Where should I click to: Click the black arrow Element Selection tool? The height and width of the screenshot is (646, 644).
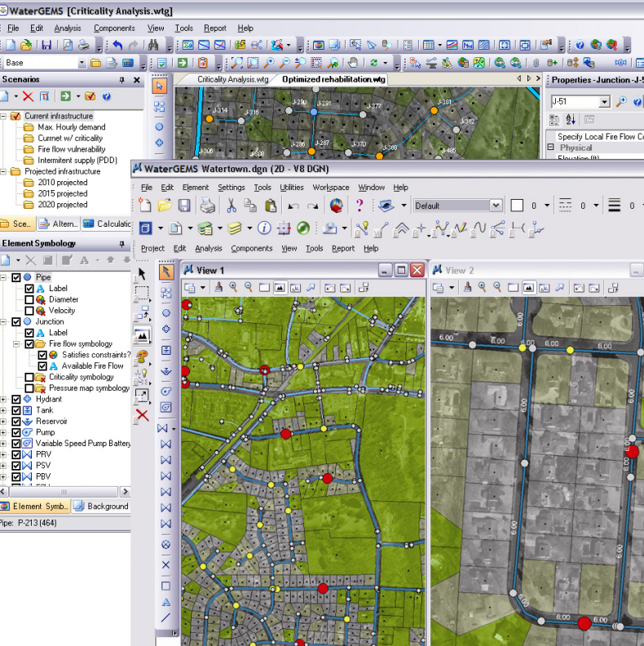tap(142, 274)
